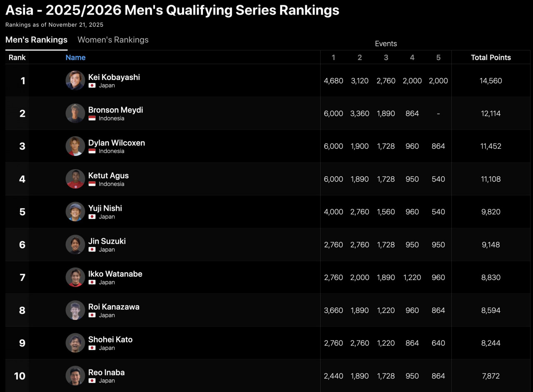Click the Total Points column header
The image size is (533, 392).
(491, 57)
